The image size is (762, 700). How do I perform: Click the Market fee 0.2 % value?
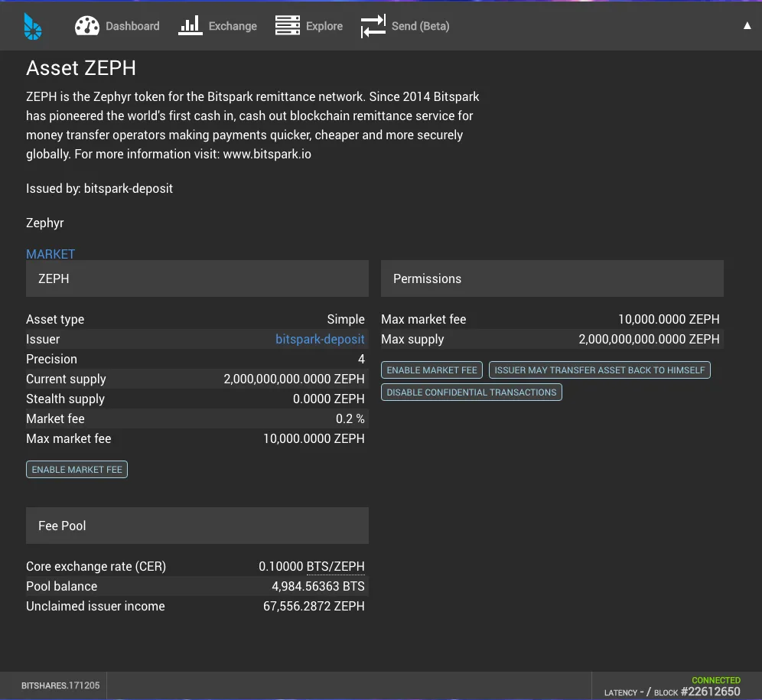(x=350, y=418)
